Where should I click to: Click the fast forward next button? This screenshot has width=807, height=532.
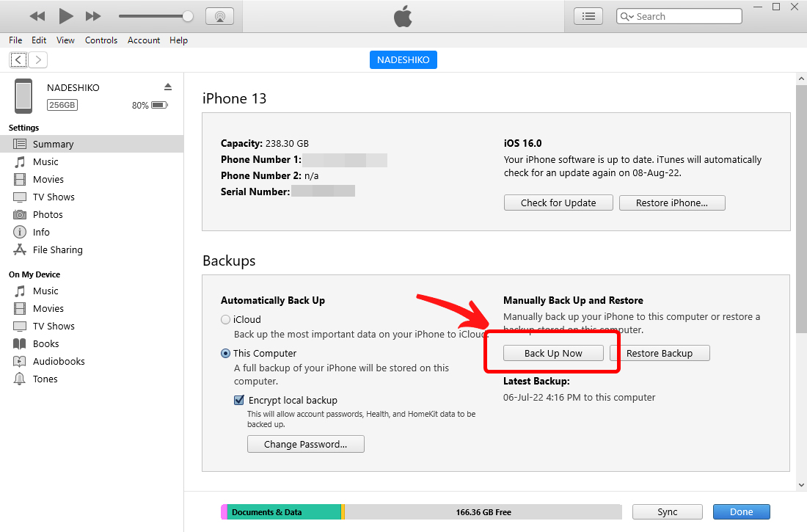coord(93,16)
